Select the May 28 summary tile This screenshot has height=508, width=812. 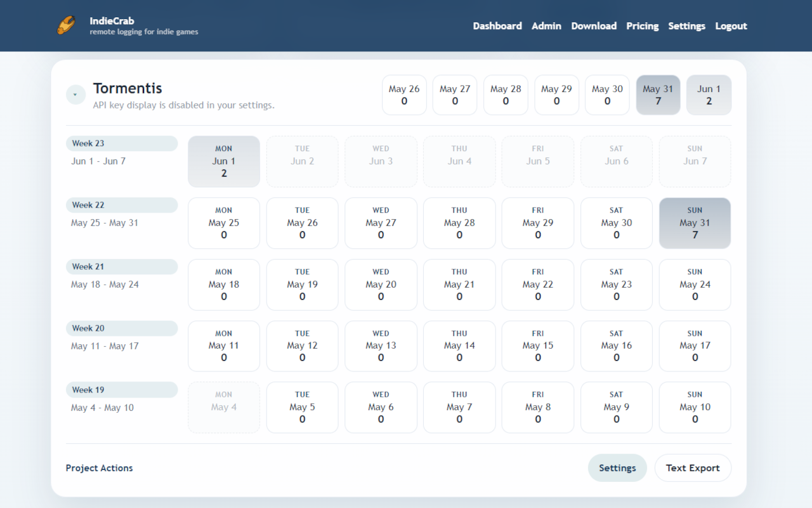pos(506,95)
